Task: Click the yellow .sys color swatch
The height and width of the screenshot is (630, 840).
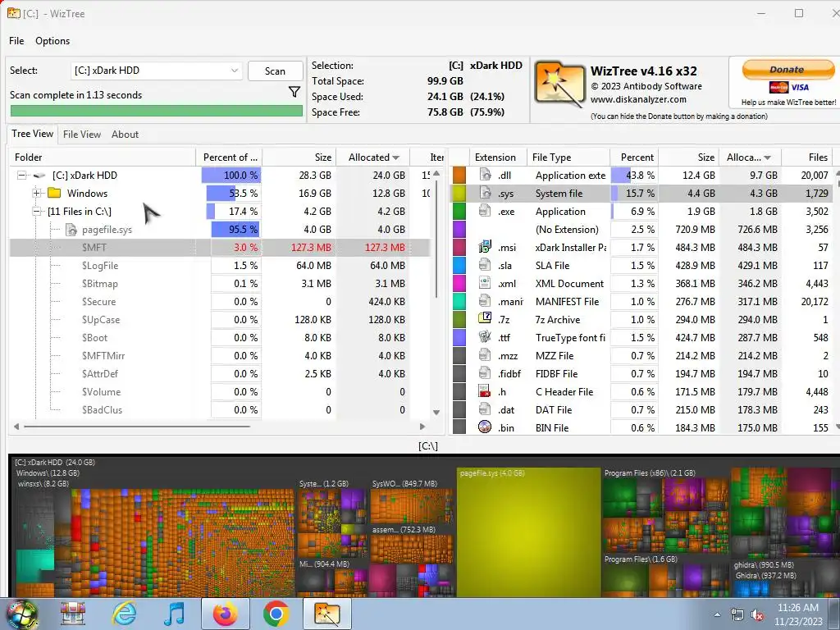Action: click(459, 194)
